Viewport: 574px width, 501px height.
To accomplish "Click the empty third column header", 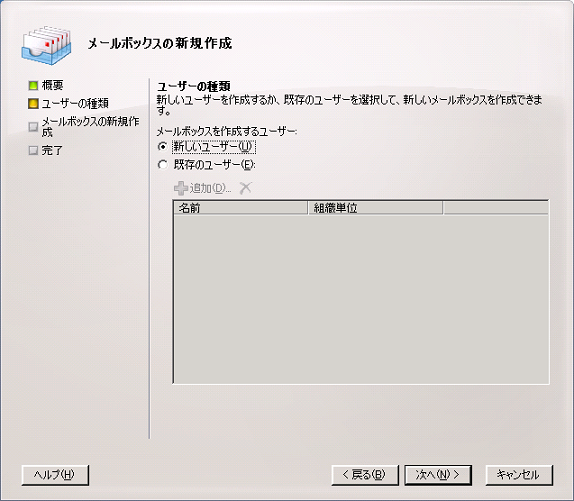I will [x=496, y=208].
